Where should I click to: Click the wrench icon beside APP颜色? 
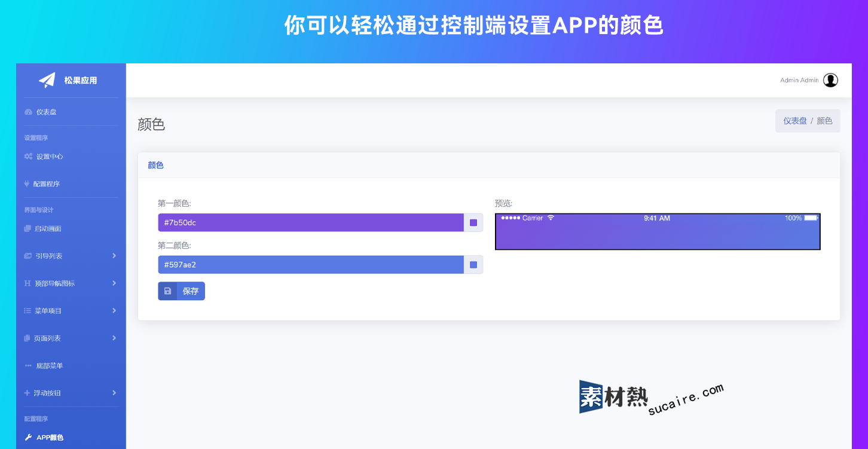point(28,438)
